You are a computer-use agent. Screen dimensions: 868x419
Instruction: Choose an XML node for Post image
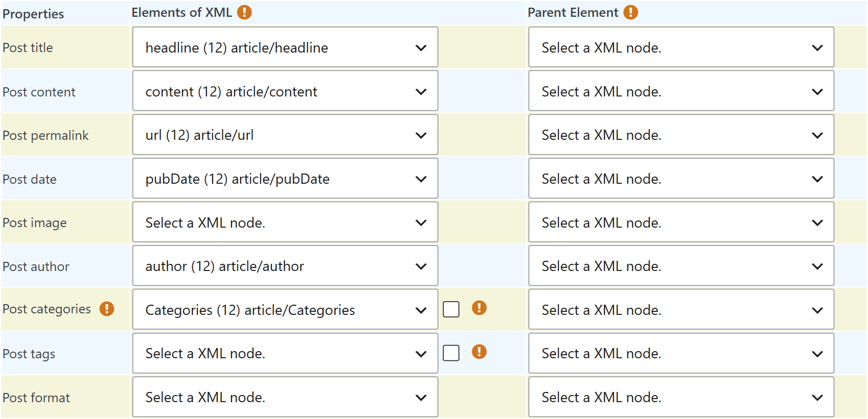pos(285,223)
